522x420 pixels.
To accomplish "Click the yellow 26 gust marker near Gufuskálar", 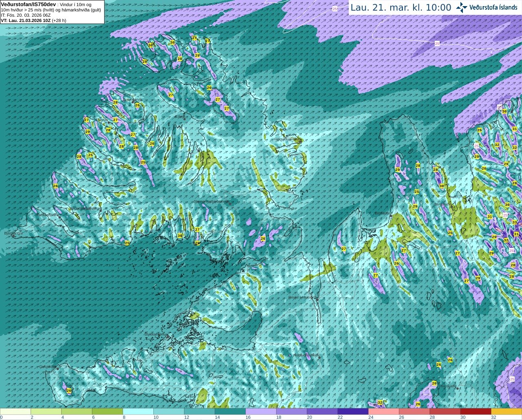I will (x=69, y=390).
